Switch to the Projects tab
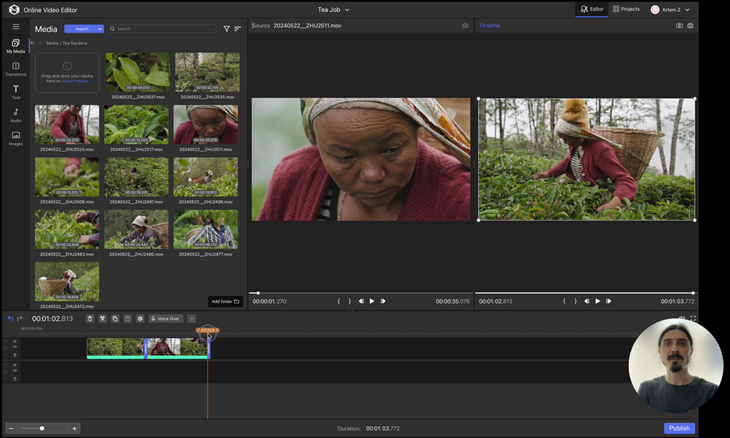Viewport: 730px width, 438px height. tap(626, 9)
